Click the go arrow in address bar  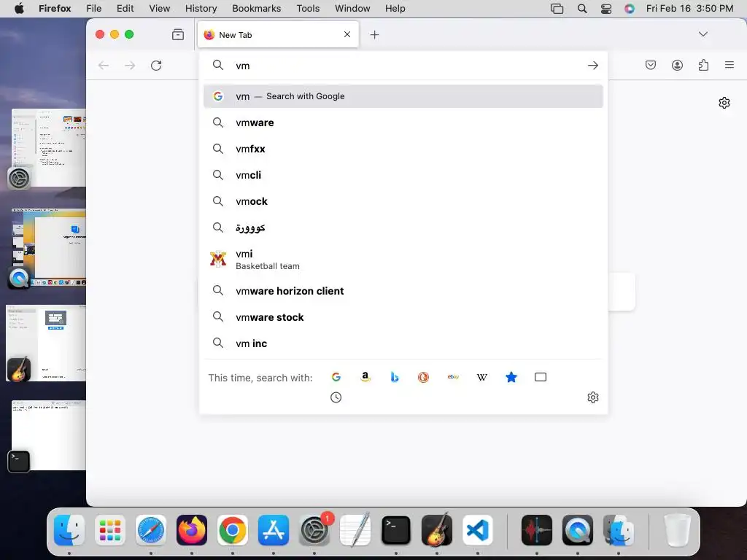pos(592,66)
